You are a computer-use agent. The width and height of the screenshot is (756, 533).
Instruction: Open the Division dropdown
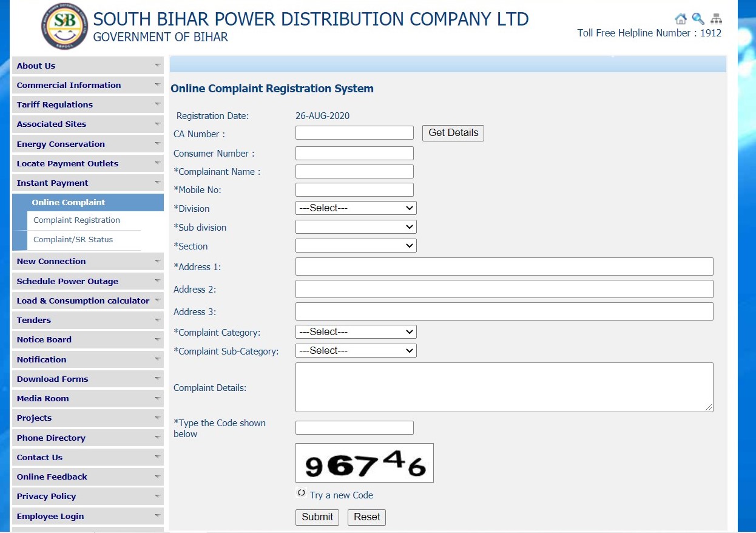pos(356,208)
